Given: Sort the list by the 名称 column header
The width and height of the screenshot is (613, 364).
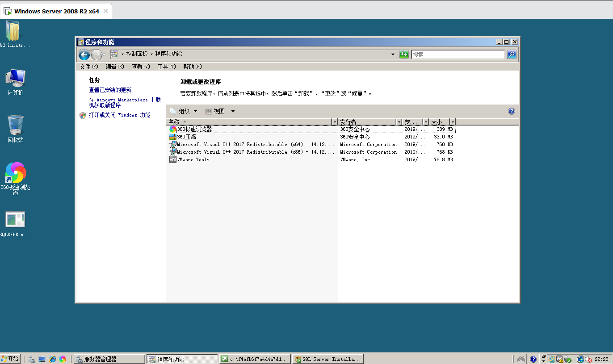Looking at the screenshot, I should tap(249, 122).
